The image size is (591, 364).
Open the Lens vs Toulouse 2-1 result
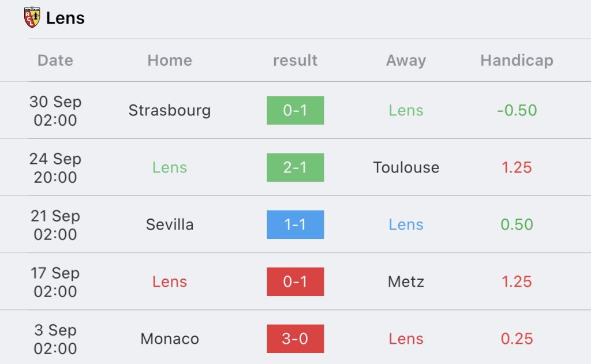(x=295, y=167)
